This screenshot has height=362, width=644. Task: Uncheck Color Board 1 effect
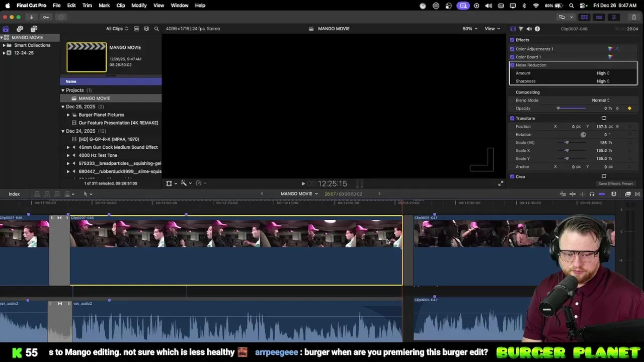pyautogui.click(x=512, y=57)
